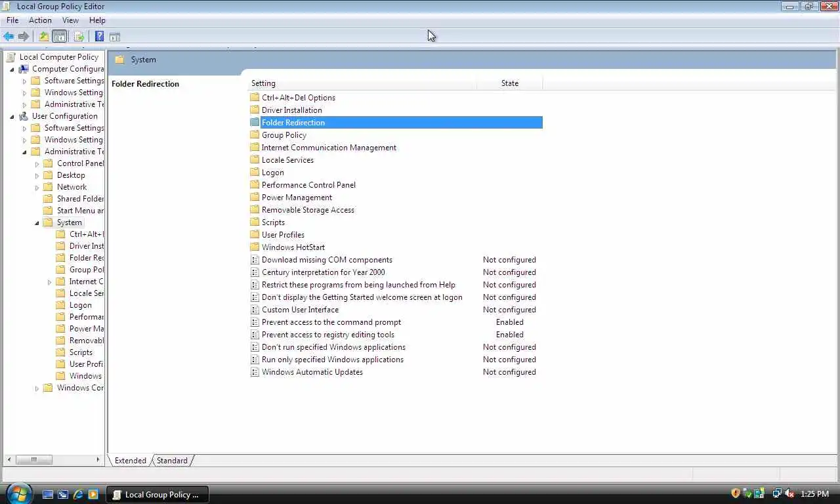Go up one level with the folder-arrow icon
Screen dimensions: 840x504
point(43,37)
